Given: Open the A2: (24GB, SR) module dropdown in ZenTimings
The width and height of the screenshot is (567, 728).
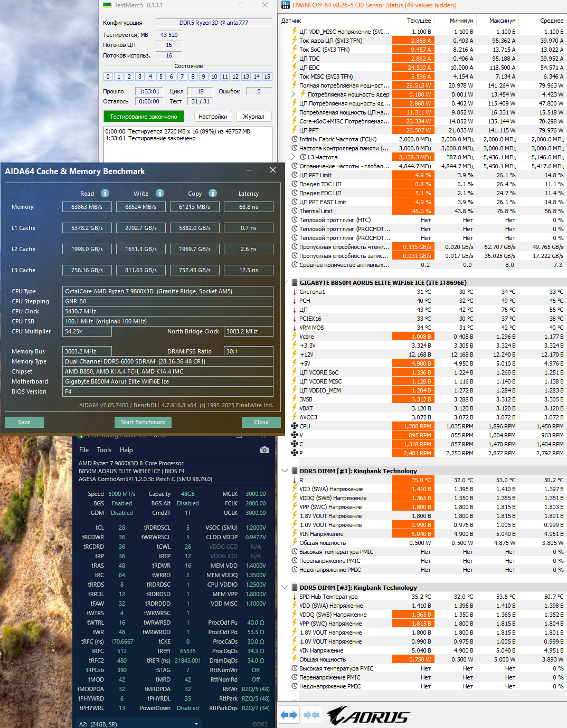Looking at the screenshot, I should (139, 724).
